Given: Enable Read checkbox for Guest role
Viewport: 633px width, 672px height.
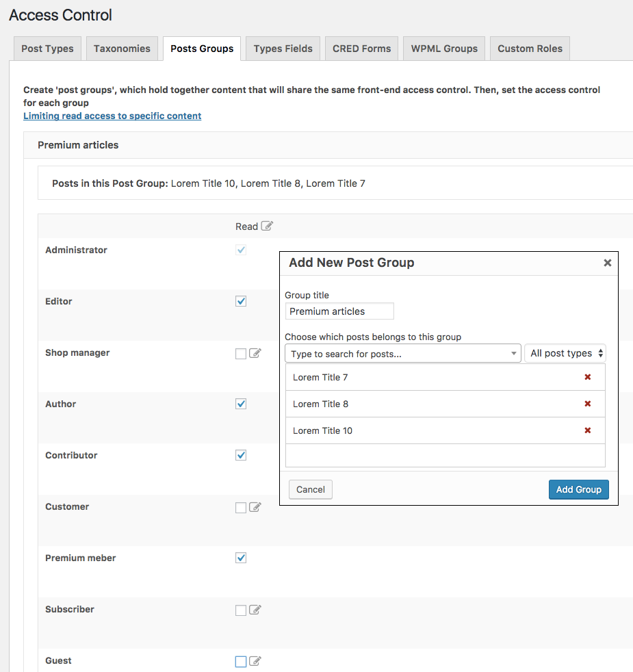Looking at the screenshot, I should [x=241, y=662].
